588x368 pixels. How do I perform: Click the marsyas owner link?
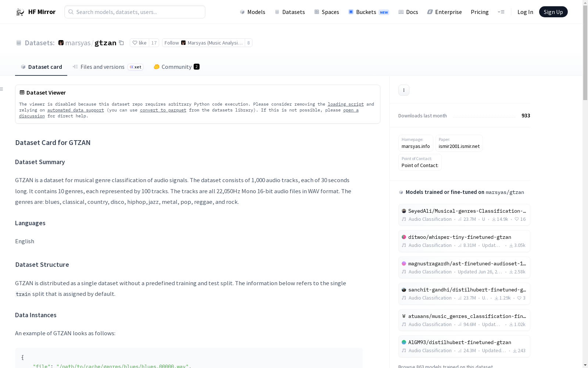coord(78,43)
